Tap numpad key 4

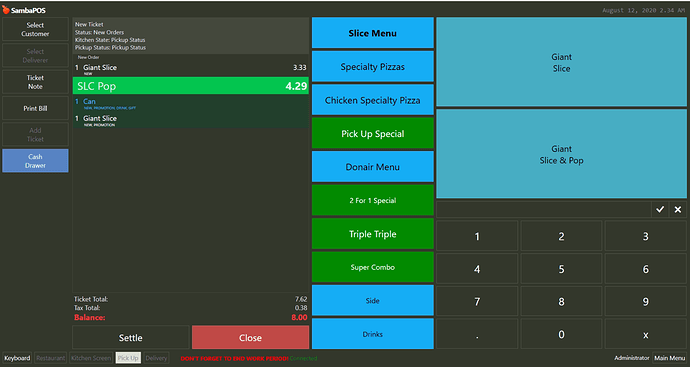(477, 269)
